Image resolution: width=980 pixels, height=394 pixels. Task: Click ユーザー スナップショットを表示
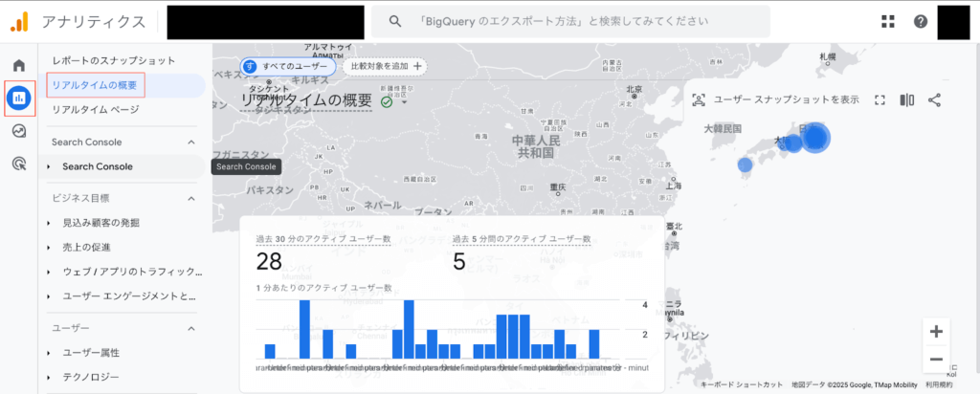(x=787, y=99)
